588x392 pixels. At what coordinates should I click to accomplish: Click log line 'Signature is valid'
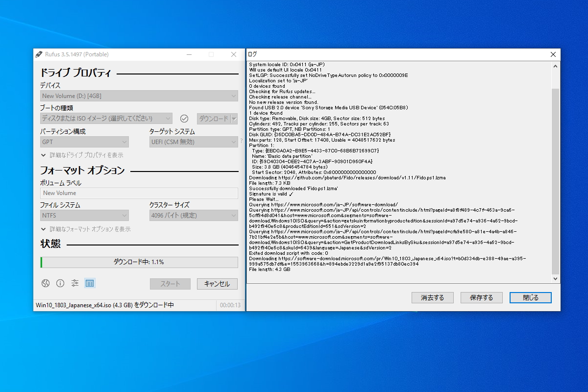pyautogui.click(x=271, y=194)
